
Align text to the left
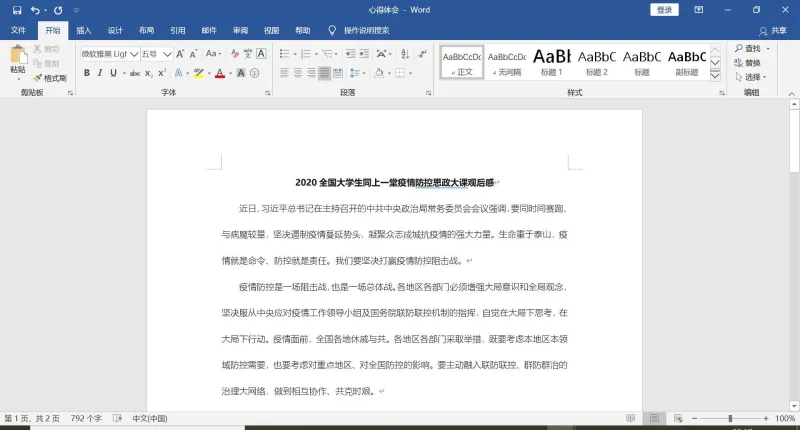tap(284, 73)
